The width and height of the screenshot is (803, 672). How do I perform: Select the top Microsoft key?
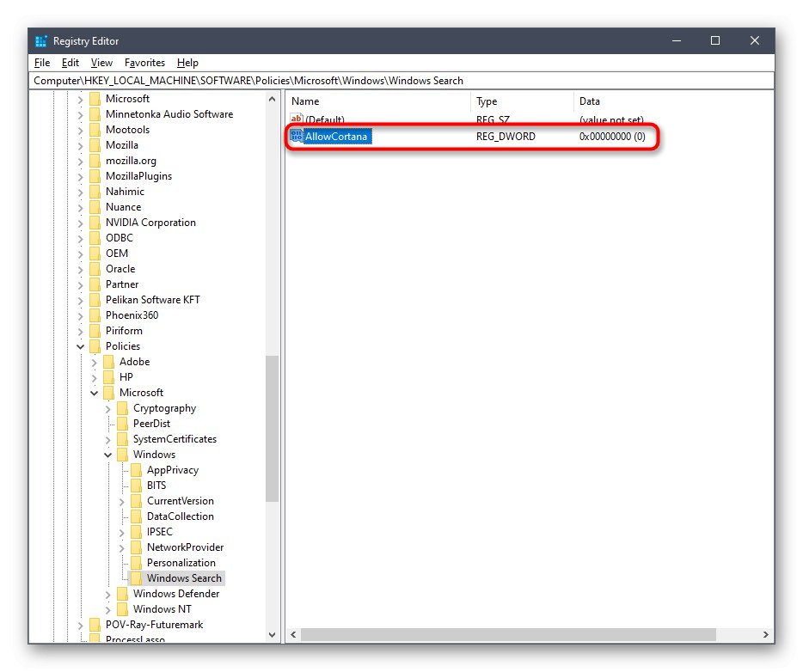(x=127, y=99)
